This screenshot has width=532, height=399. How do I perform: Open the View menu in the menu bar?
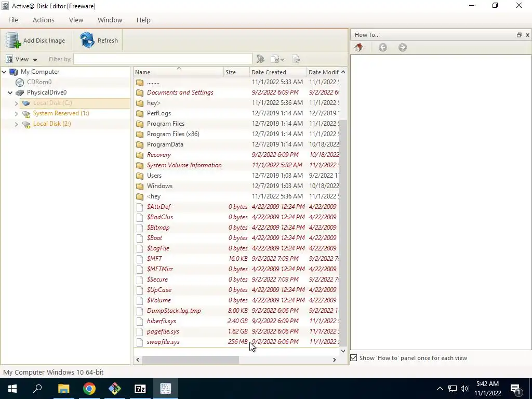(76, 20)
